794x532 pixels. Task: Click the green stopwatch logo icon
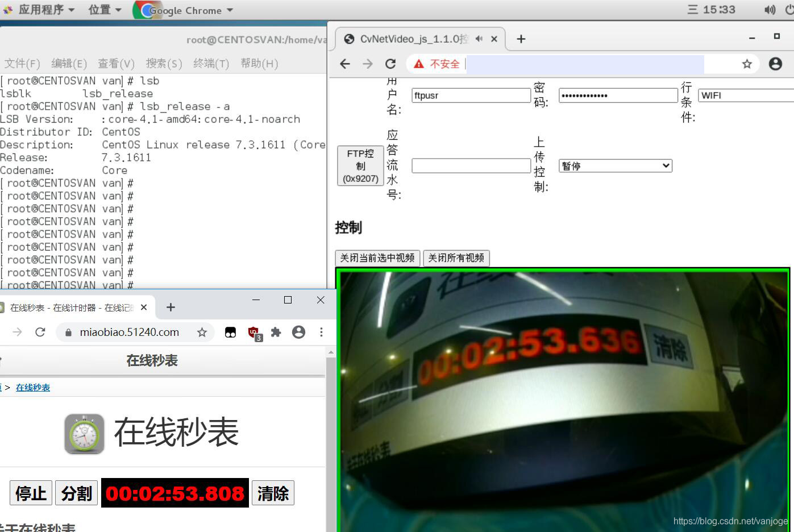pos(84,434)
